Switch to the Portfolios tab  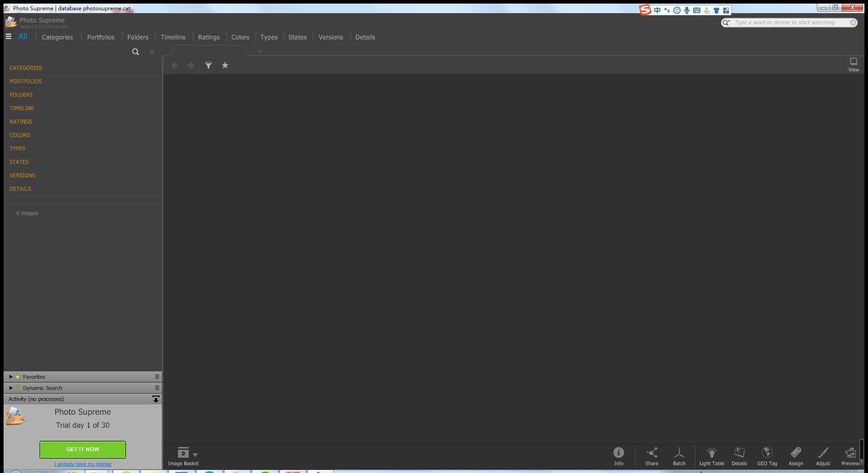(101, 37)
